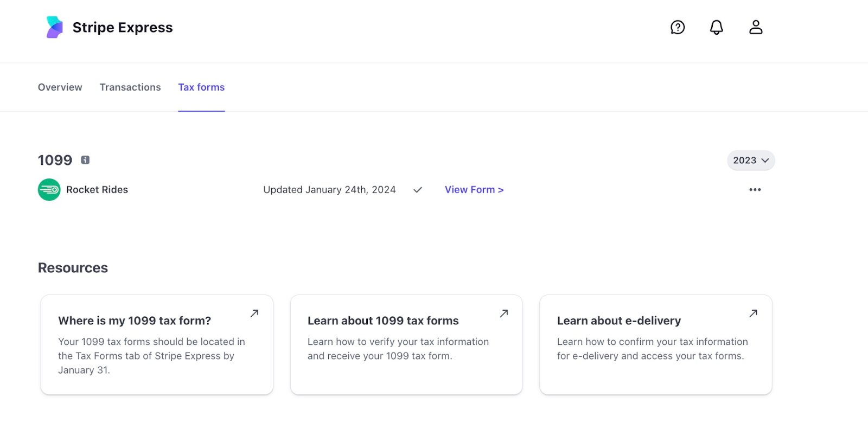
Task: Click the Rocket Rides green logo
Action: [x=49, y=190]
